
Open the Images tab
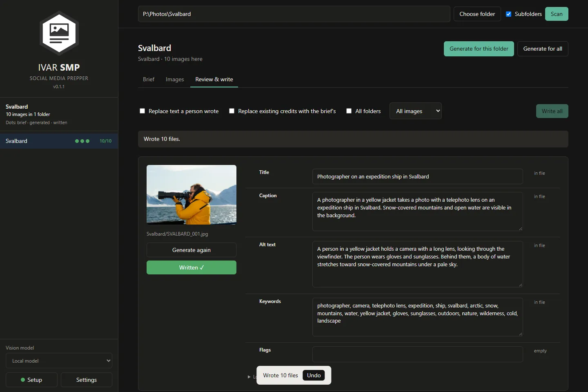point(175,79)
